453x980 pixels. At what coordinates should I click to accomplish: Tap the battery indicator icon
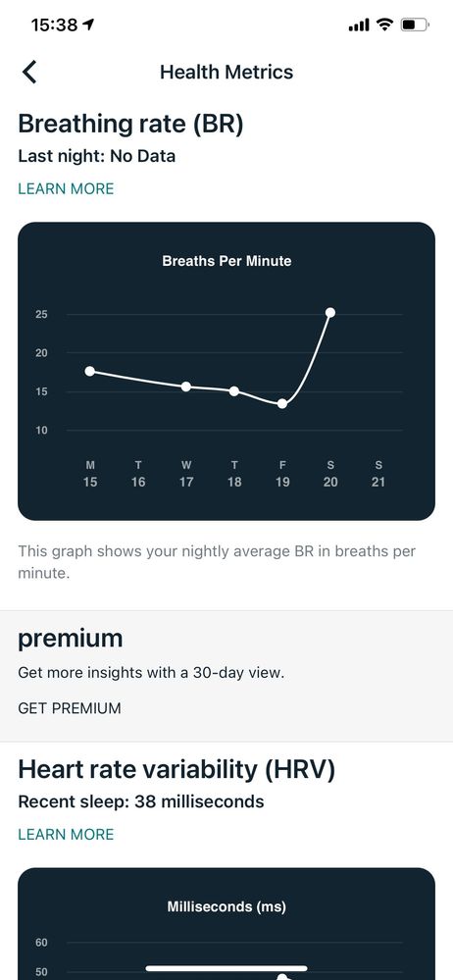point(415,25)
